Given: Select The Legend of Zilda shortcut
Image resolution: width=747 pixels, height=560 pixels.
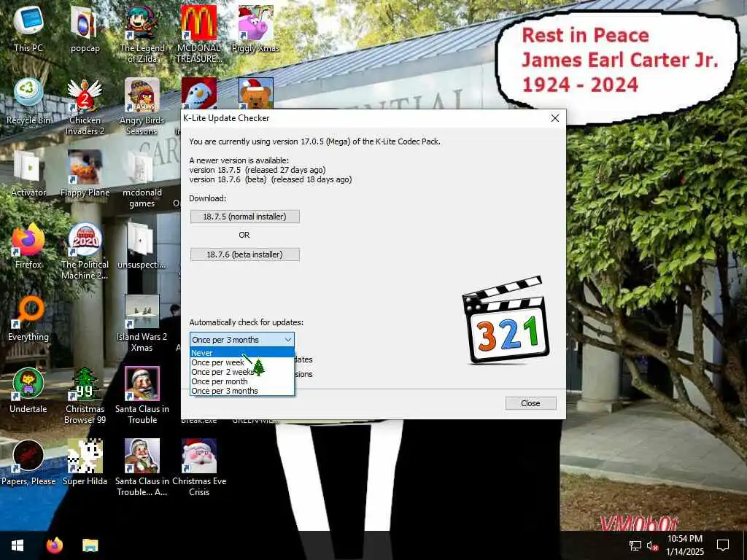Looking at the screenshot, I should click(x=142, y=34).
